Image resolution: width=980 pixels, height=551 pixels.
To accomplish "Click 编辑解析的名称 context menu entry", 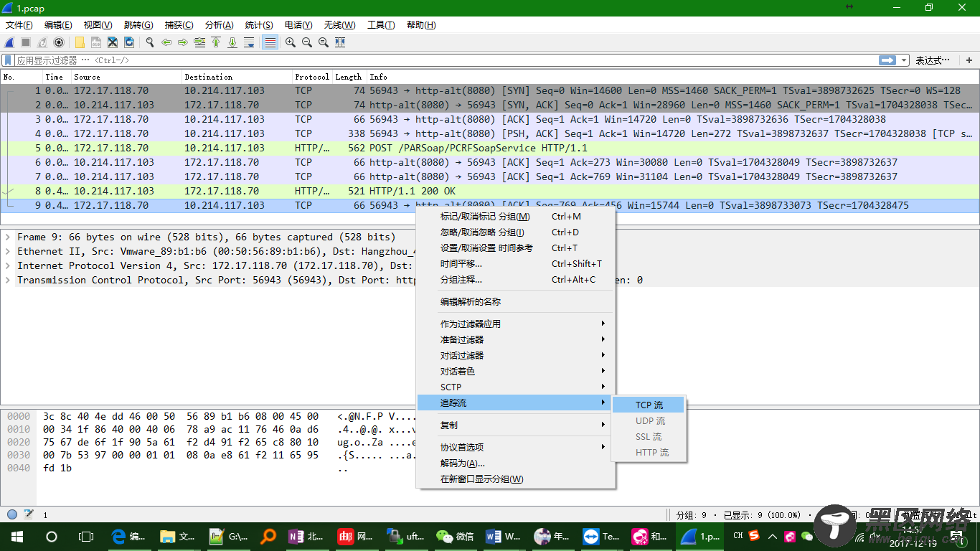I will pos(515,302).
